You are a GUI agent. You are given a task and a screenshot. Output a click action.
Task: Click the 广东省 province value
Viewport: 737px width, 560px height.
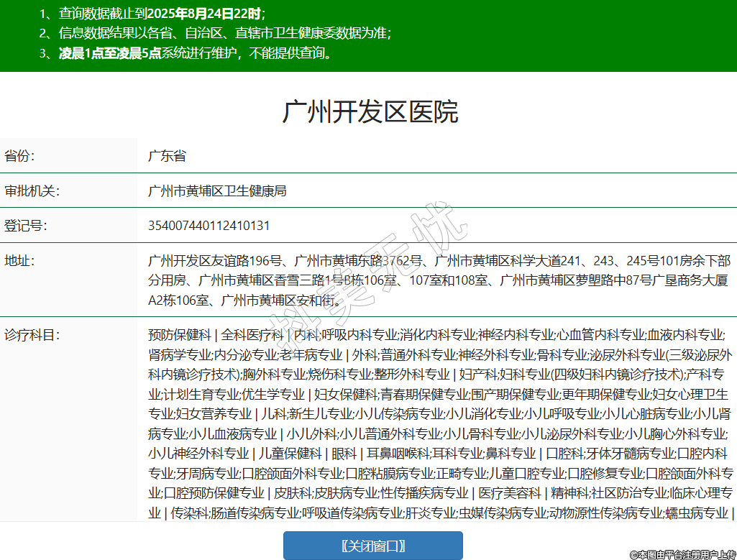(x=167, y=155)
